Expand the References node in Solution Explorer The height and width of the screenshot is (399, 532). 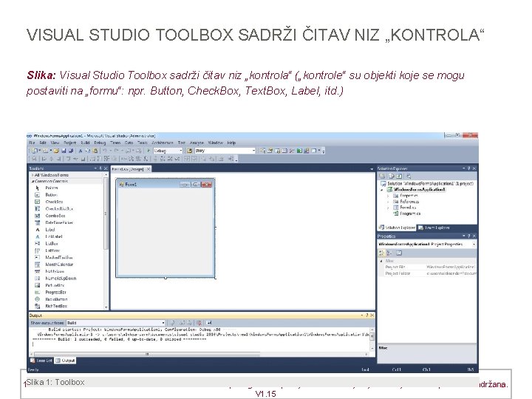pos(389,202)
